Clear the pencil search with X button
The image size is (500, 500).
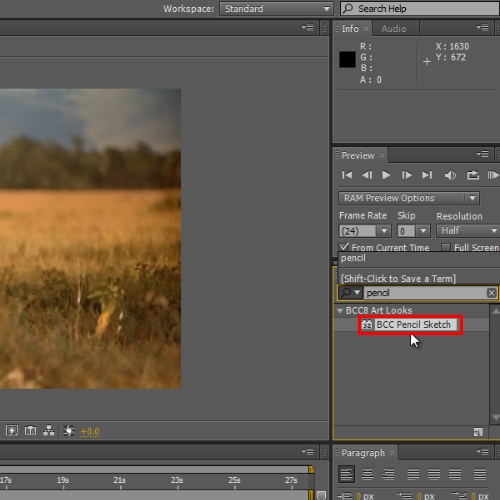click(491, 293)
